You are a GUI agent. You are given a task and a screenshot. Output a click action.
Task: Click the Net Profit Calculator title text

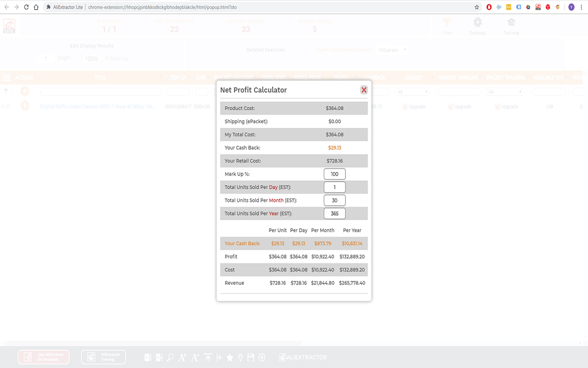(x=254, y=90)
